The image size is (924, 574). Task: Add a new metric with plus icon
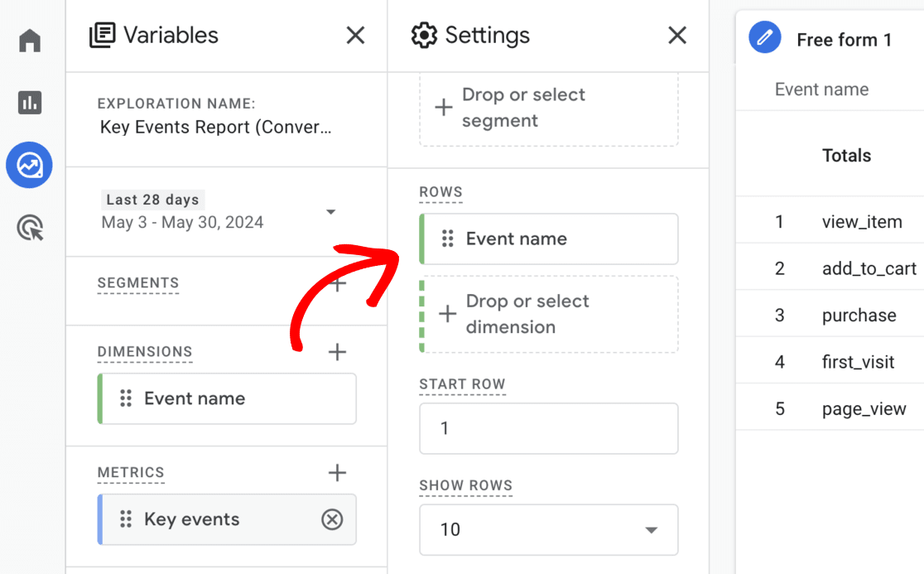click(337, 473)
